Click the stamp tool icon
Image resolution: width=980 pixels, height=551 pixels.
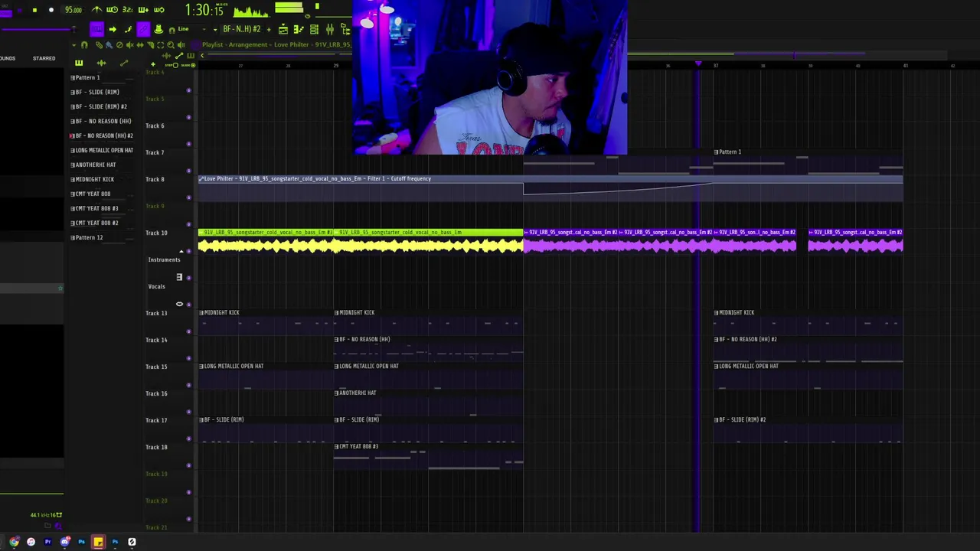coord(158,29)
